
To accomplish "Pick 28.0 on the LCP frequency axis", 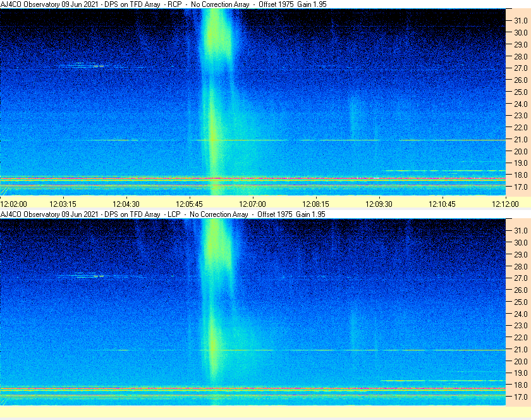I will pos(521,266).
